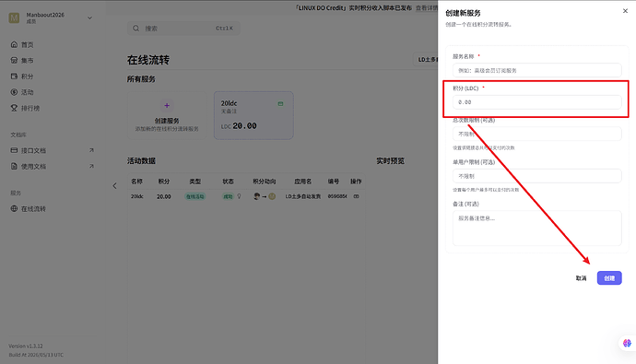The image size is (636, 364).
Task: Click the 取消 button in the dialog
Action: pyautogui.click(x=581, y=278)
